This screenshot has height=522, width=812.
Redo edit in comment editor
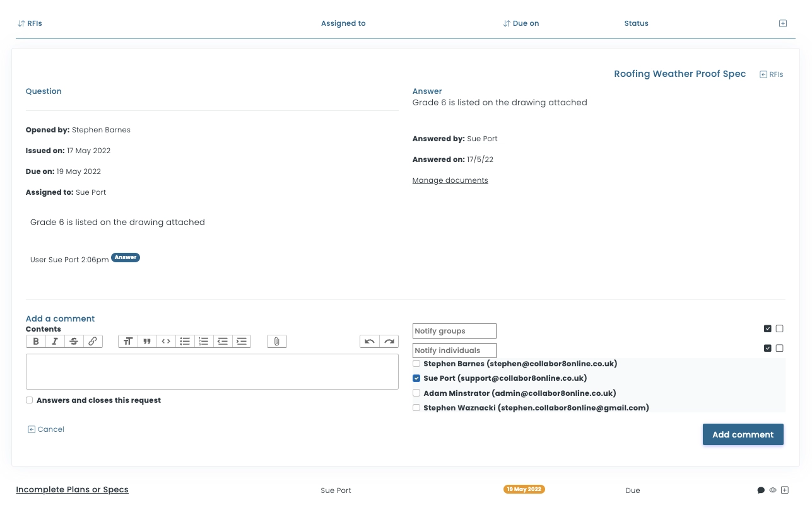(x=389, y=341)
